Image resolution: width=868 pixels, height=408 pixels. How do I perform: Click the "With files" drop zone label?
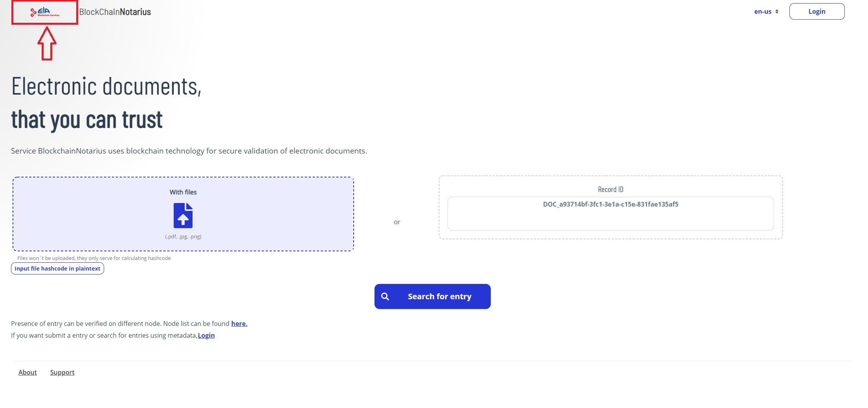183,192
